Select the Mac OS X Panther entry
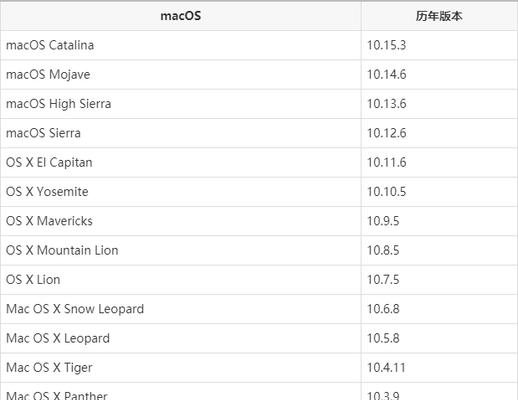 tap(57, 396)
